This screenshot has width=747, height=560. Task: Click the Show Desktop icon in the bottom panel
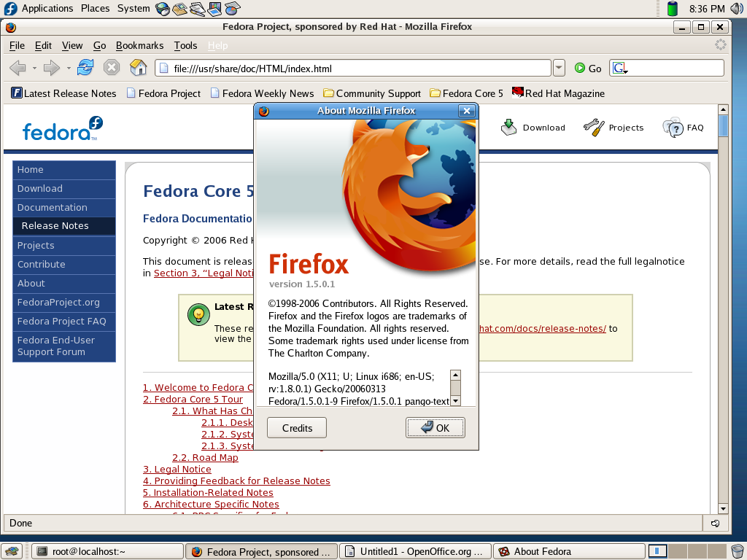(x=12, y=551)
